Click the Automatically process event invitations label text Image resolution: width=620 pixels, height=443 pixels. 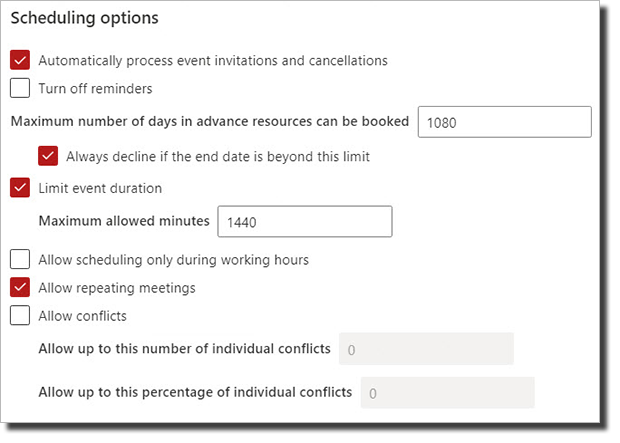click(x=213, y=61)
